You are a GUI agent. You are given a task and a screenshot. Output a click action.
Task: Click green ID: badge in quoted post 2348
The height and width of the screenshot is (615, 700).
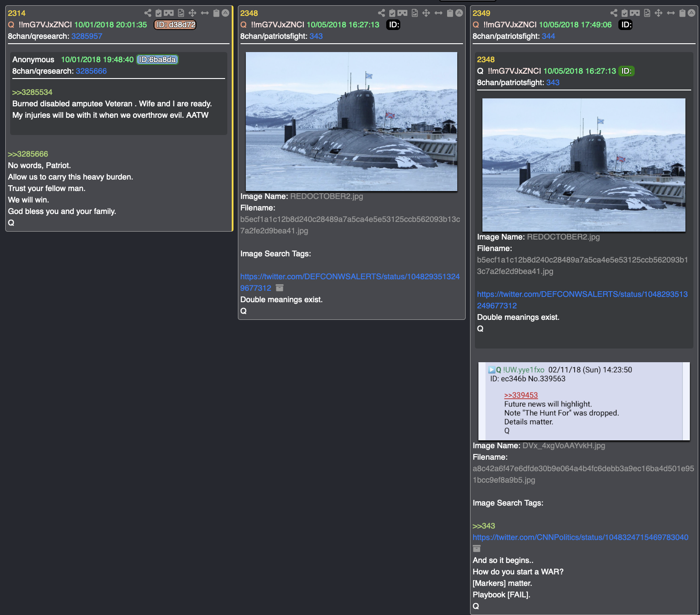(626, 71)
